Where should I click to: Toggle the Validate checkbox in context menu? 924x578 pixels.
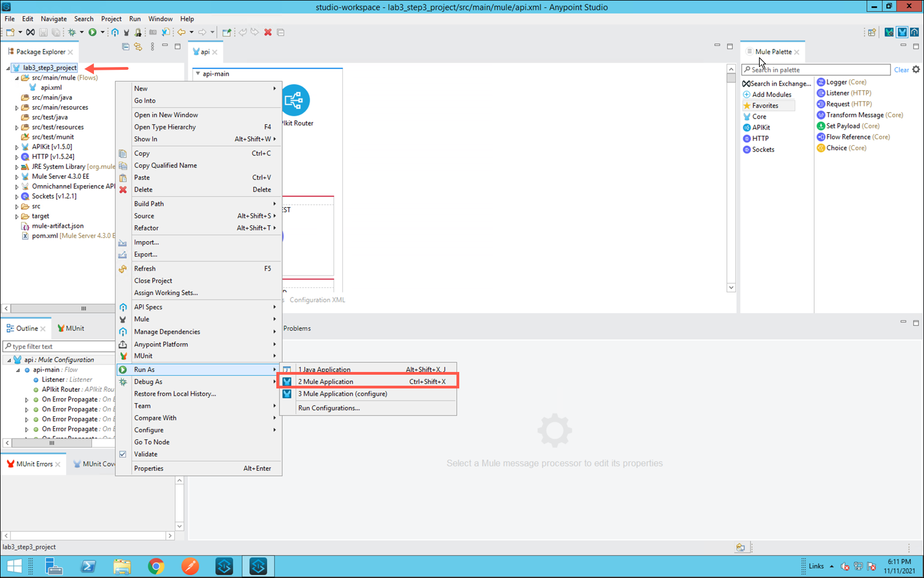coord(123,454)
